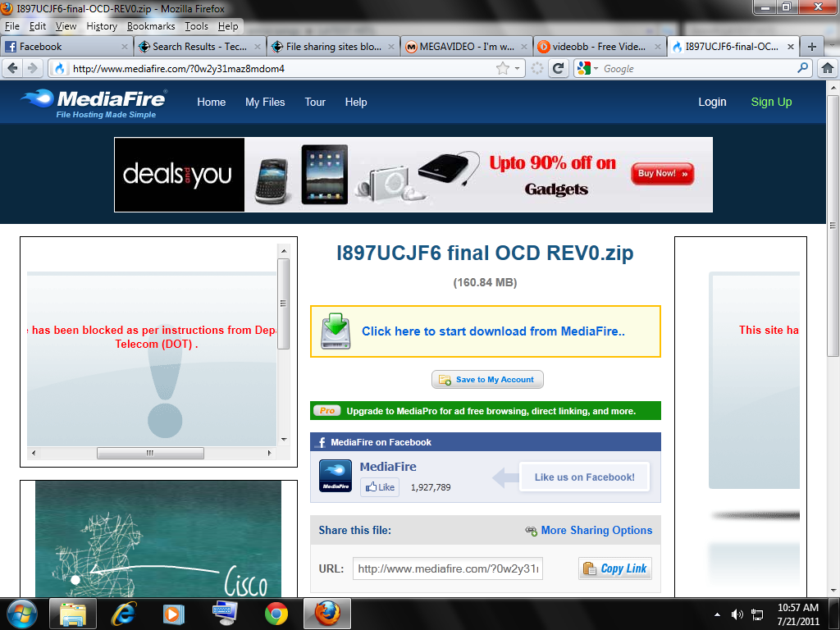Click the browser Back arrow button

click(x=12, y=68)
